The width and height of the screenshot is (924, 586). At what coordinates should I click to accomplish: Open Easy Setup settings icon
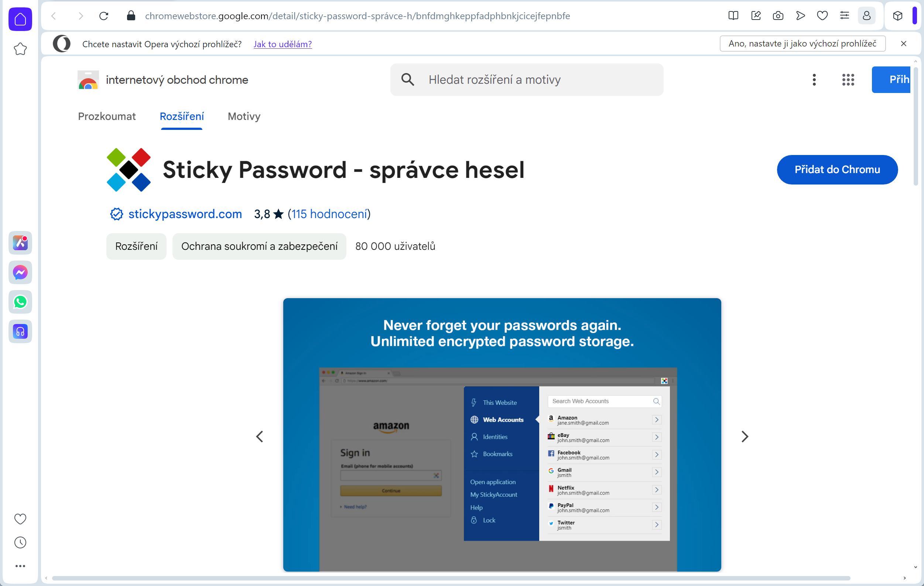click(844, 16)
